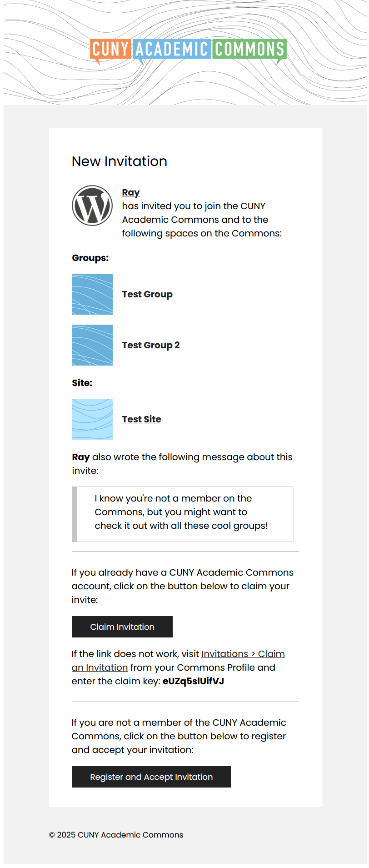369x868 pixels.
Task: Click the green COMMONS logo bubble
Action: point(249,49)
